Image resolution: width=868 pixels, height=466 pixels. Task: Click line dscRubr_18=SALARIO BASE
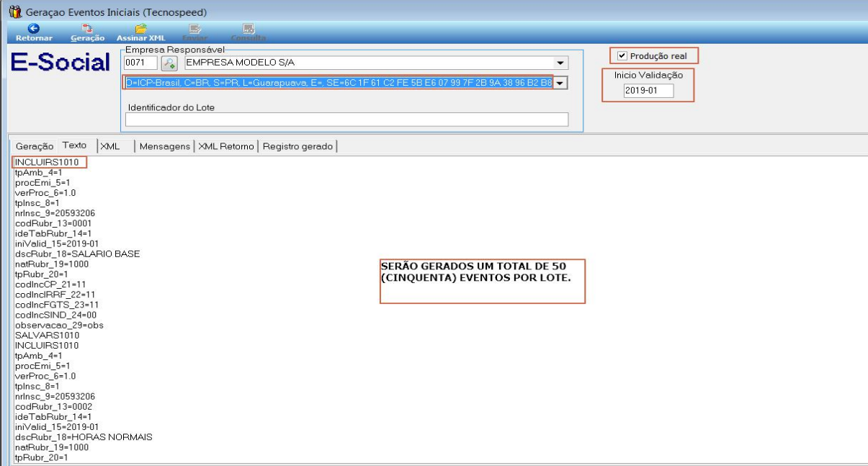pyautogui.click(x=77, y=254)
